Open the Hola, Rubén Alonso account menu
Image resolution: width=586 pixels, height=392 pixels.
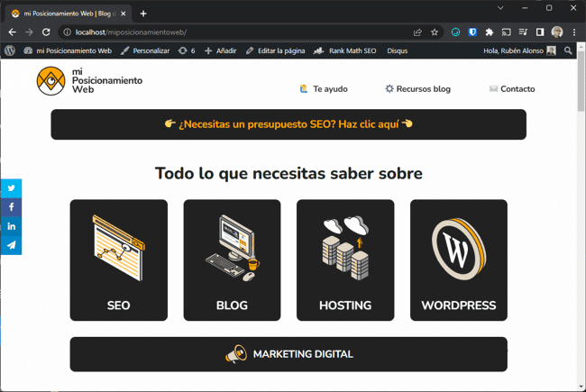[519, 51]
